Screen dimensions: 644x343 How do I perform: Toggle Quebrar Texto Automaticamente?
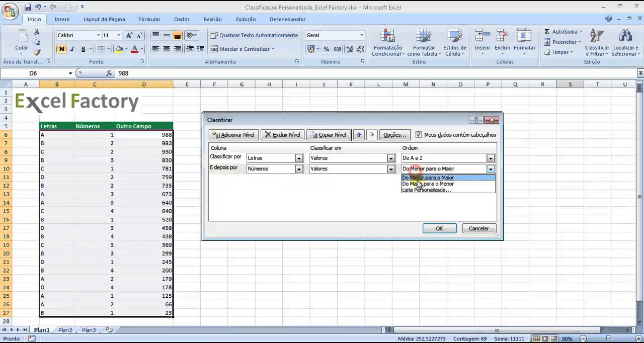tap(255, 35)
